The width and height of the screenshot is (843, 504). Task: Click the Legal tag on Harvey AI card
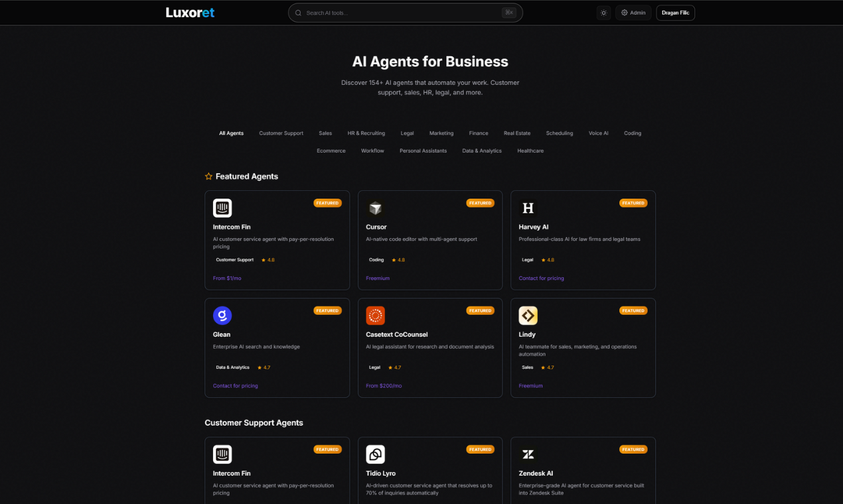[x=528, y=260]
